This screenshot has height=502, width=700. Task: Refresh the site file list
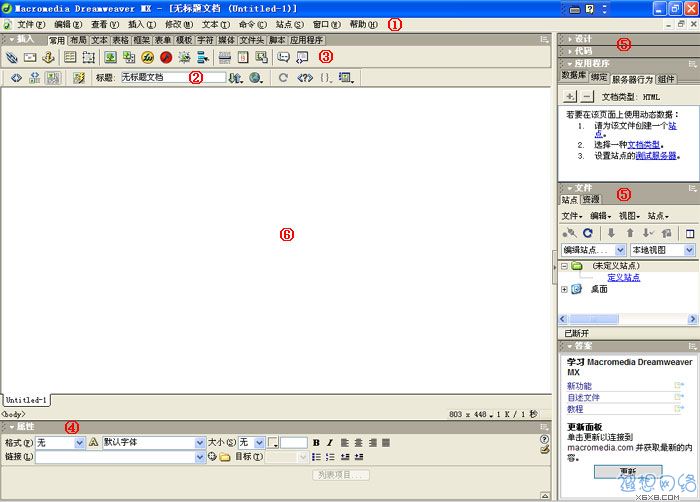pos(588,233)
